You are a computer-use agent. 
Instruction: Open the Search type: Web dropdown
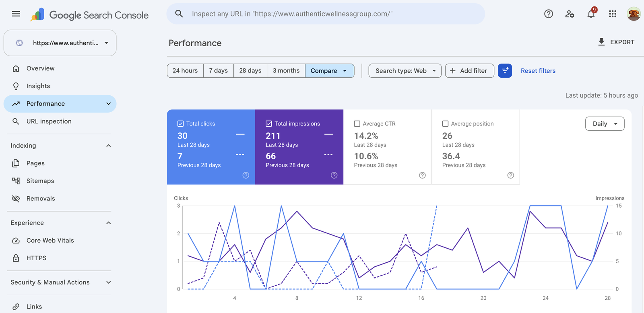405,71
